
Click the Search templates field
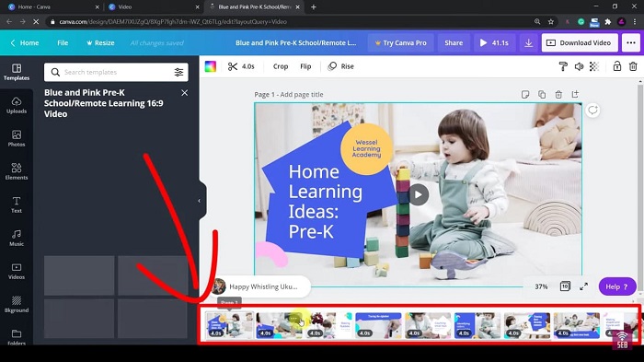coord(116,73)
